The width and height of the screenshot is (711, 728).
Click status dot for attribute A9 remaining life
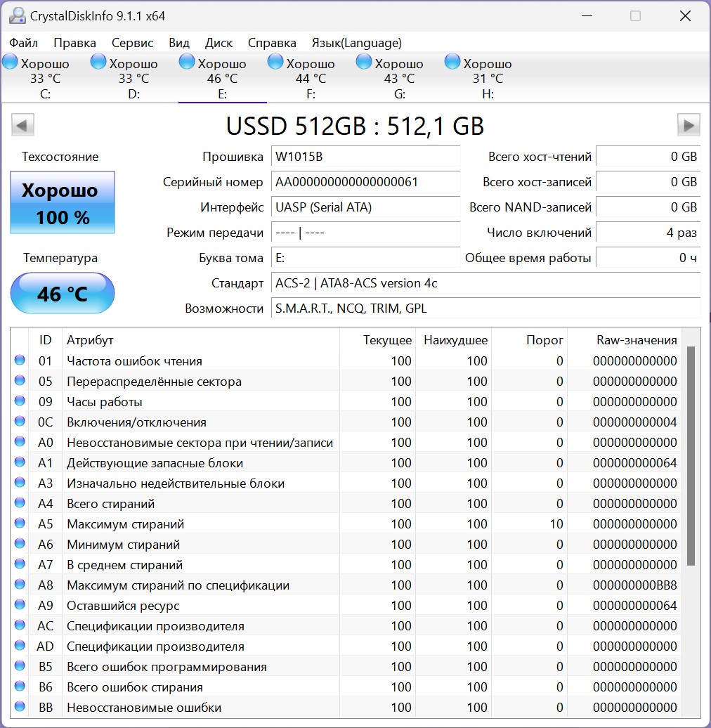[20, 605]
